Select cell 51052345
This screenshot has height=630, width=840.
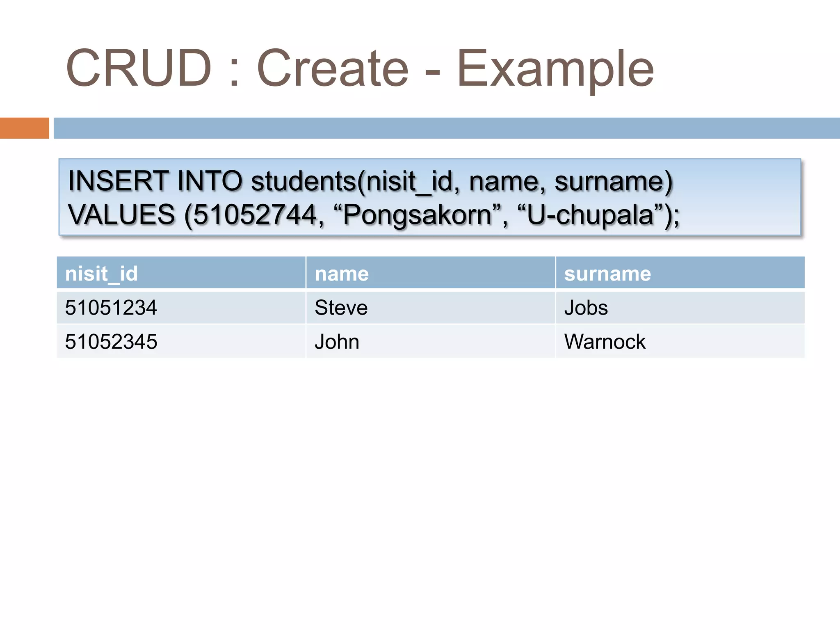click(x=181, y=341)
